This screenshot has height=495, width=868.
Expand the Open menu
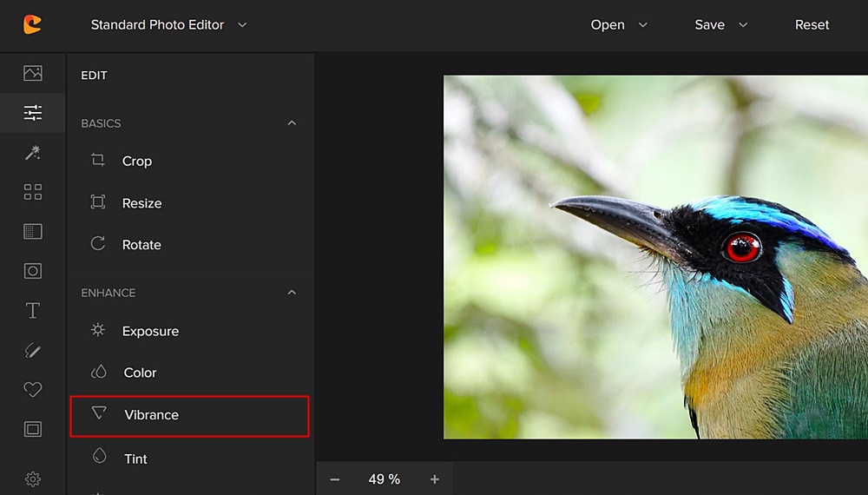point(619,25)
